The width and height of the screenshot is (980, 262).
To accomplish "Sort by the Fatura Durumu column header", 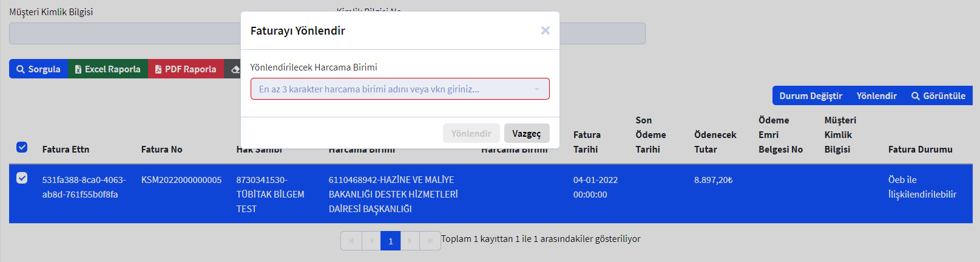I will [x=920, y=150].
